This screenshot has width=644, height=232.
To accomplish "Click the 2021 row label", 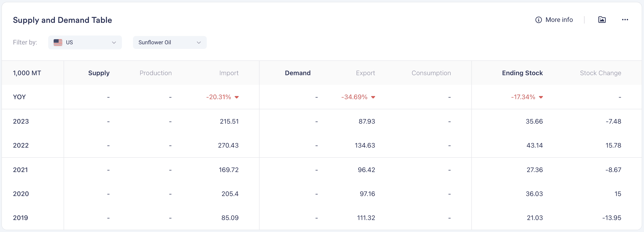I will 21,170.
